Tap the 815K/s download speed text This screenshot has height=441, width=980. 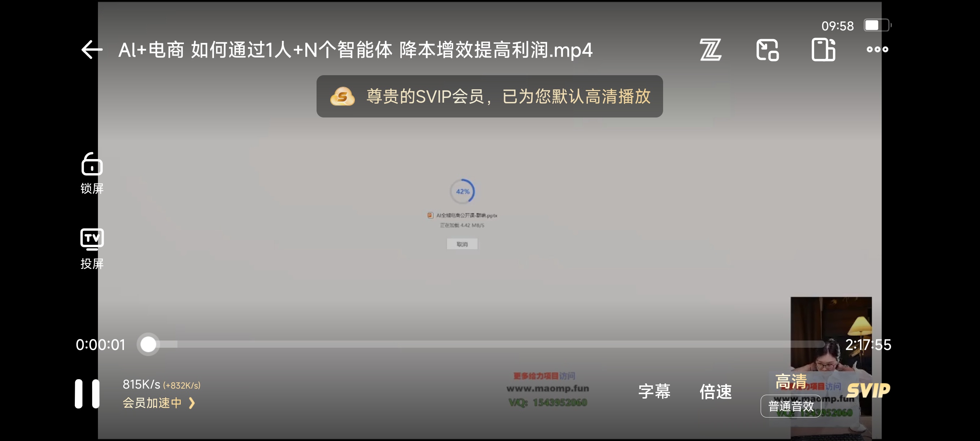141,384
